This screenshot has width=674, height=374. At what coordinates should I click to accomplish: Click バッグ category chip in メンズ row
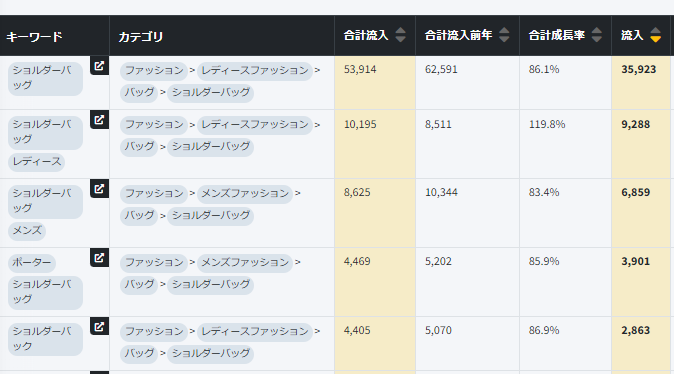[x=139, y=215]
